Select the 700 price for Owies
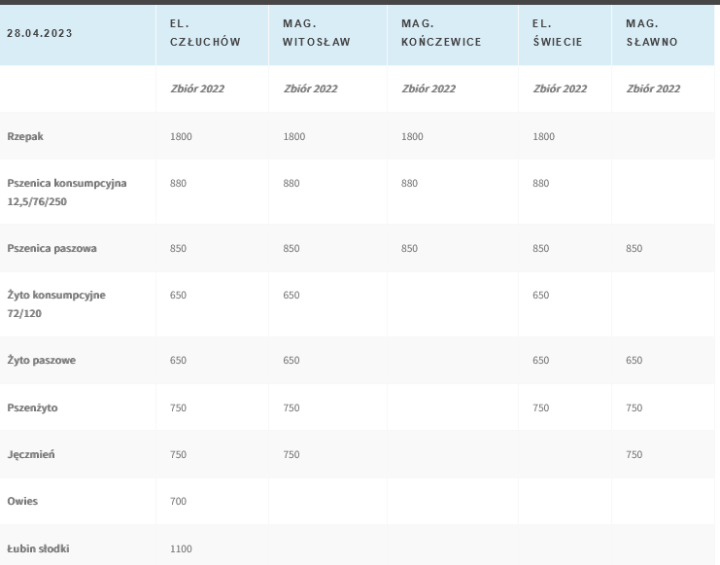720x565 pixels. pos(179,501)
